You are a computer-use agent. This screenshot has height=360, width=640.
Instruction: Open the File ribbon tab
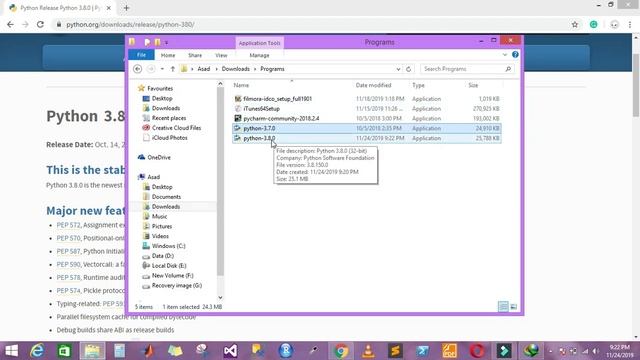click(x=141, y=55)
